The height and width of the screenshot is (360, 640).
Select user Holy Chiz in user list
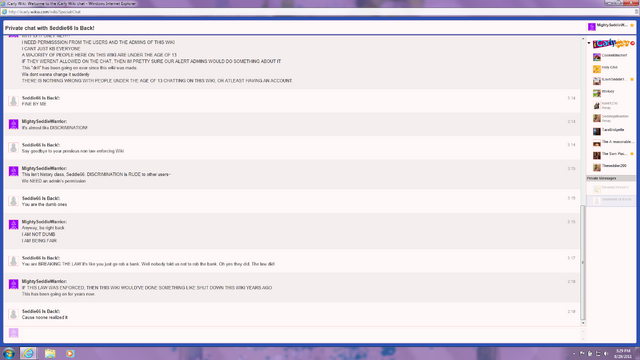pos(611,68)
